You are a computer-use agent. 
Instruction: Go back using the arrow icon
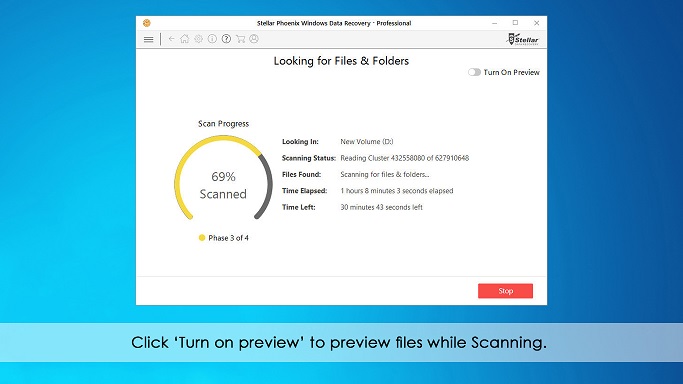coord(172,39)
